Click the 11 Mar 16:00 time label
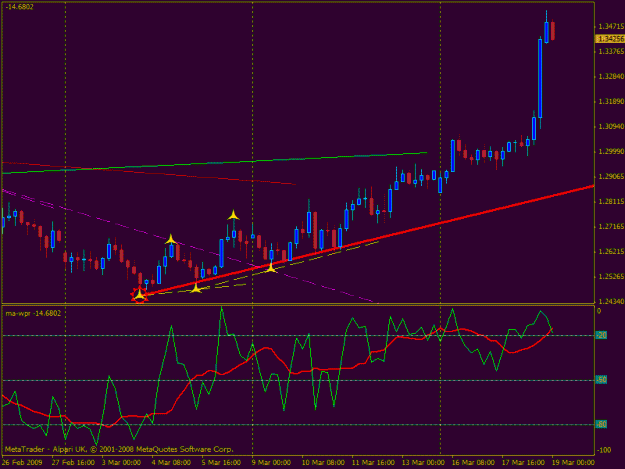625x469 pixels. 373,463
